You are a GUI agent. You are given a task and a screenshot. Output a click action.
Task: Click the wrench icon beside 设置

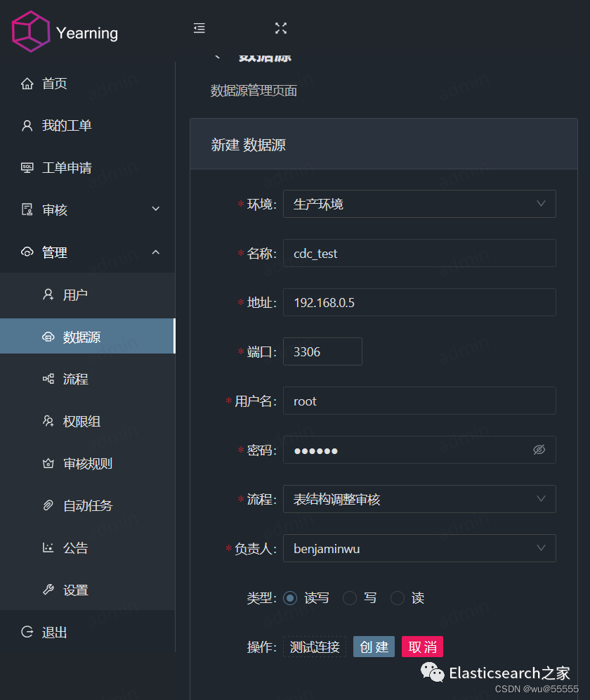[x=48, y=590]
